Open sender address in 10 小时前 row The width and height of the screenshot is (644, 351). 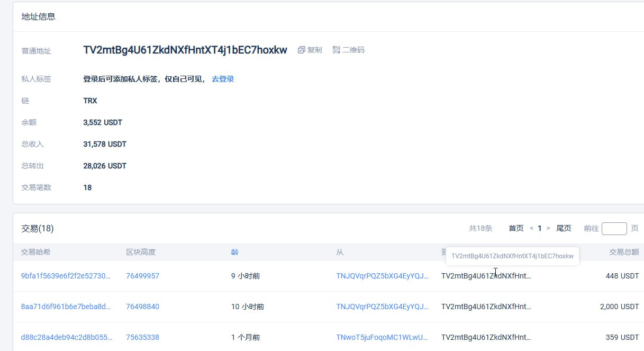coord(382,307)
